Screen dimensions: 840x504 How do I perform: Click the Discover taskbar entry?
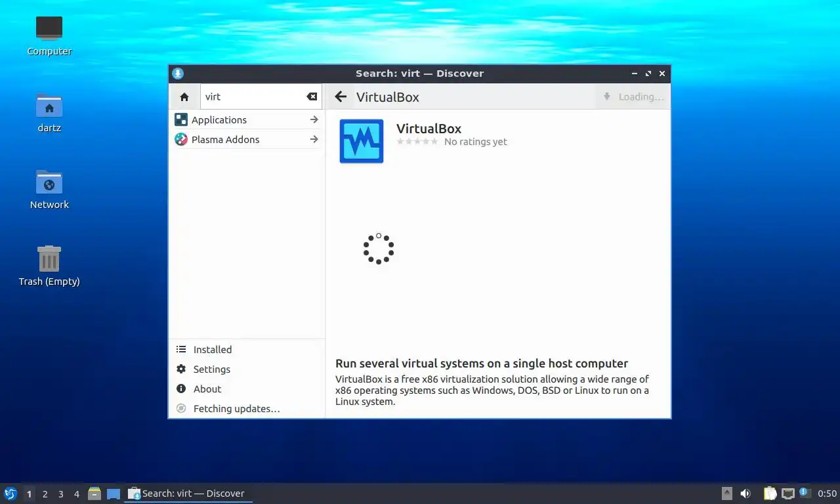point(188,493)
